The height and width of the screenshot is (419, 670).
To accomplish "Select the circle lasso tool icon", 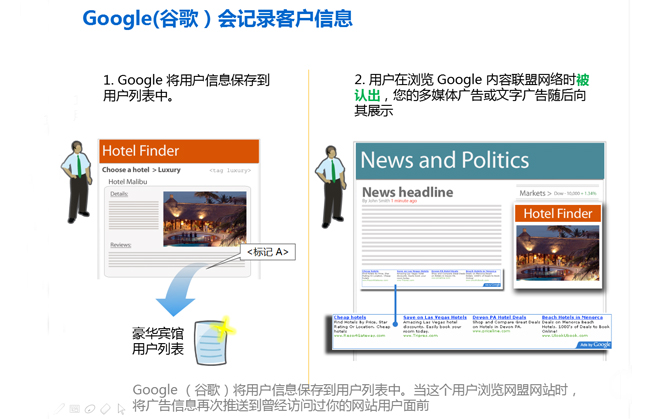I will pyautogui.click(x=90, y=409).
